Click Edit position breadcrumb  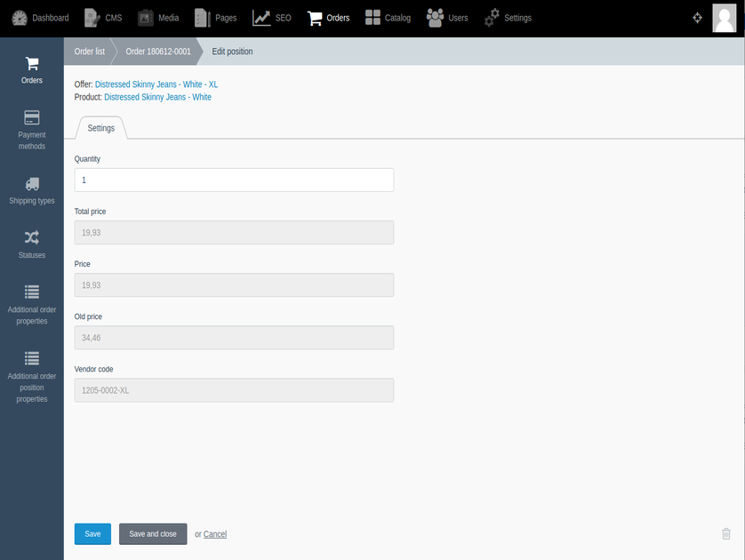click(232, 52)
